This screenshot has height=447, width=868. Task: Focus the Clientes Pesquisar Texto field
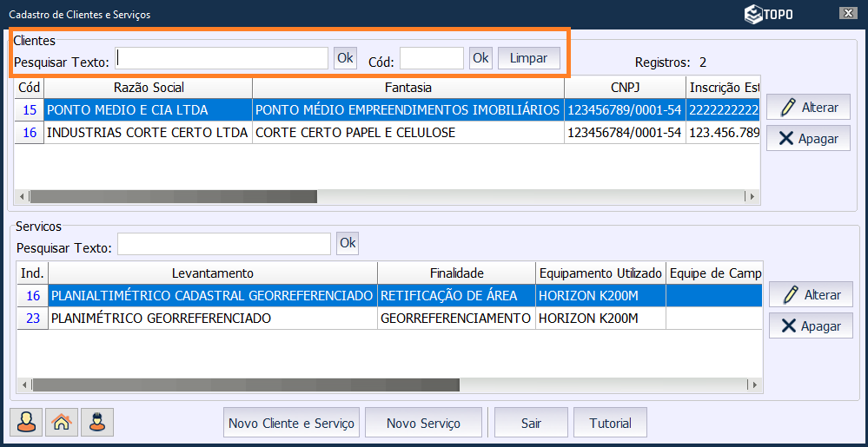tap(222, 58)
